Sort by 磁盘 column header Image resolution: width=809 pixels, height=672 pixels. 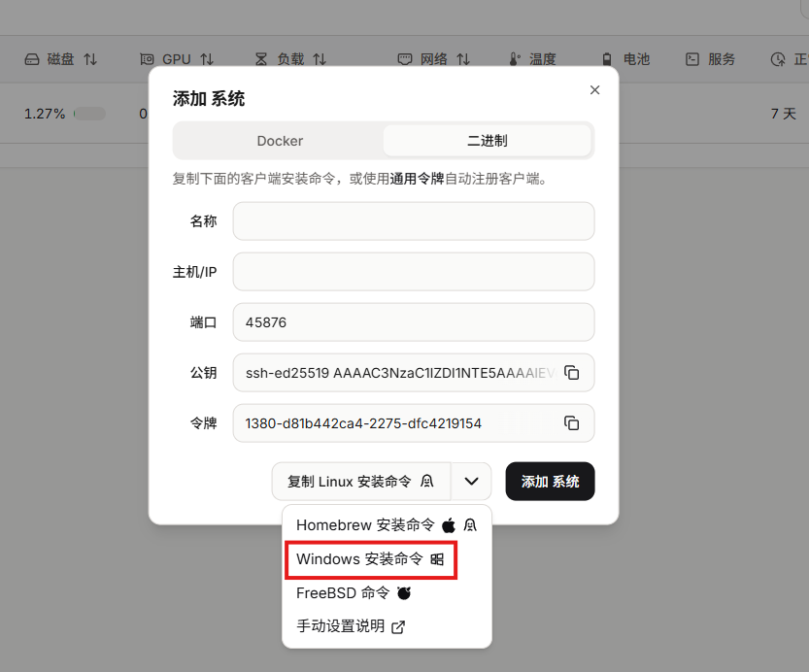tap(60, 59)
